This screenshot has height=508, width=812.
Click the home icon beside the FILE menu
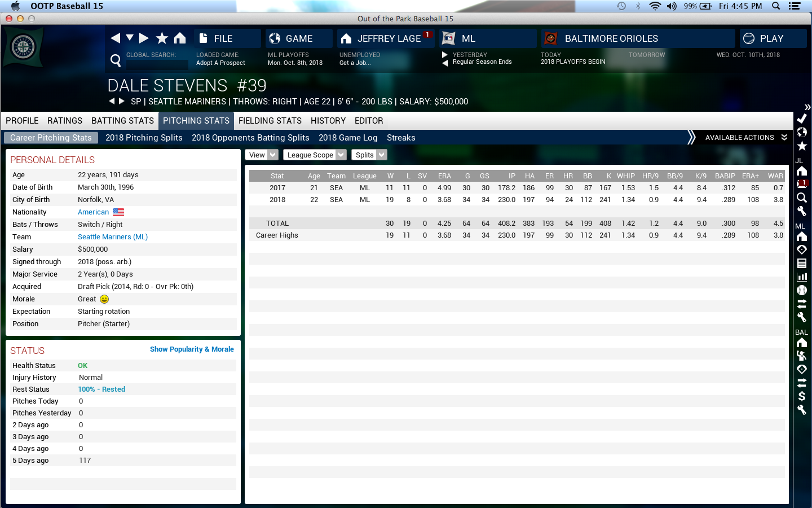[x=180, y=38]
